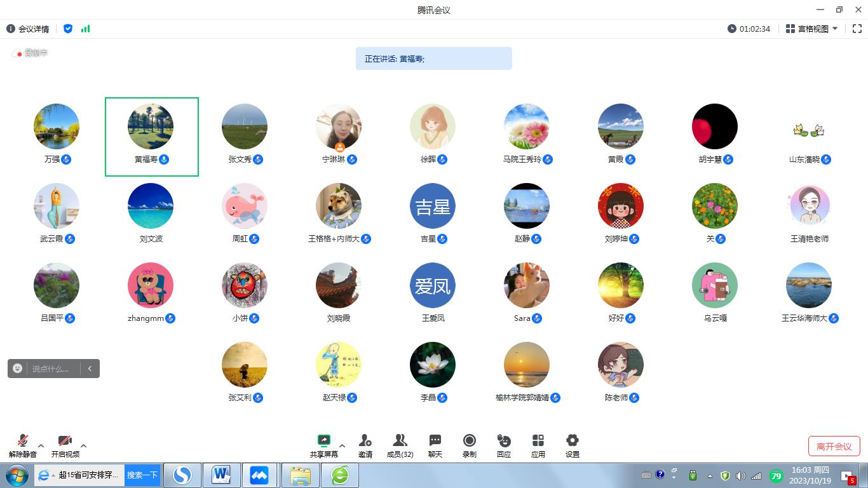Click the 录制 record icon
868x488 pixels.
tap(470, 441)
